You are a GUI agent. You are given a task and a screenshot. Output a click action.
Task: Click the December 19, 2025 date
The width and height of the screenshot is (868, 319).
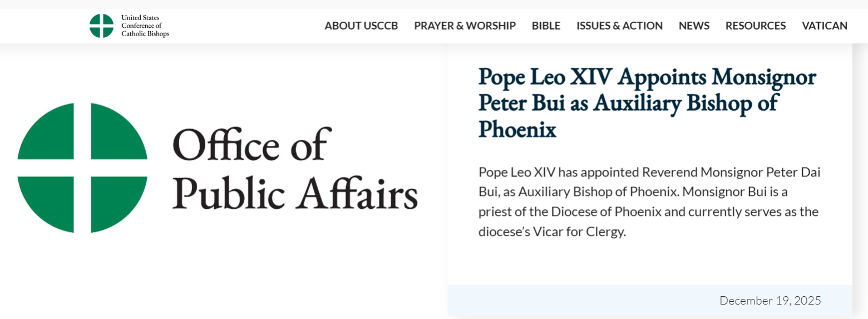point(770,301)
